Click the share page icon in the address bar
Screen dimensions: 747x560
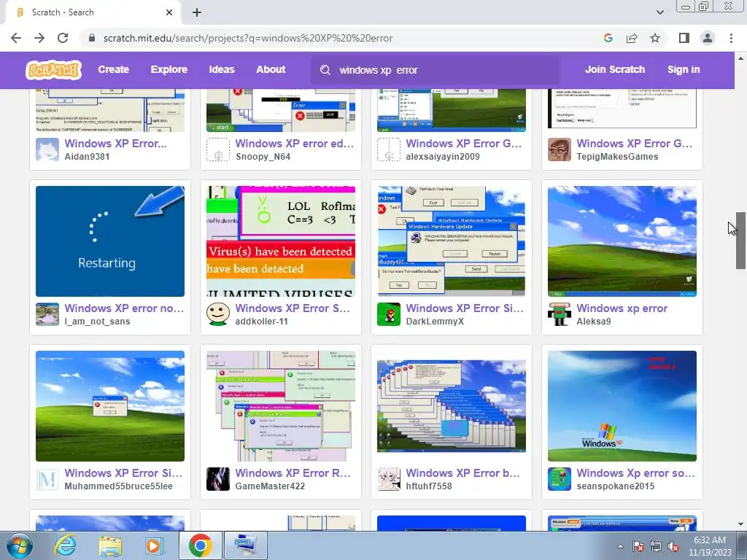632,38
